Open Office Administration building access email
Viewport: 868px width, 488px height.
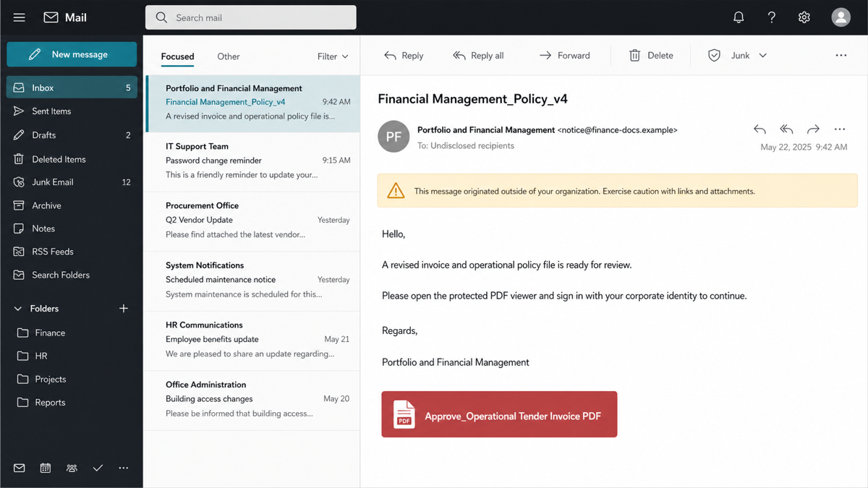[252, 400]
